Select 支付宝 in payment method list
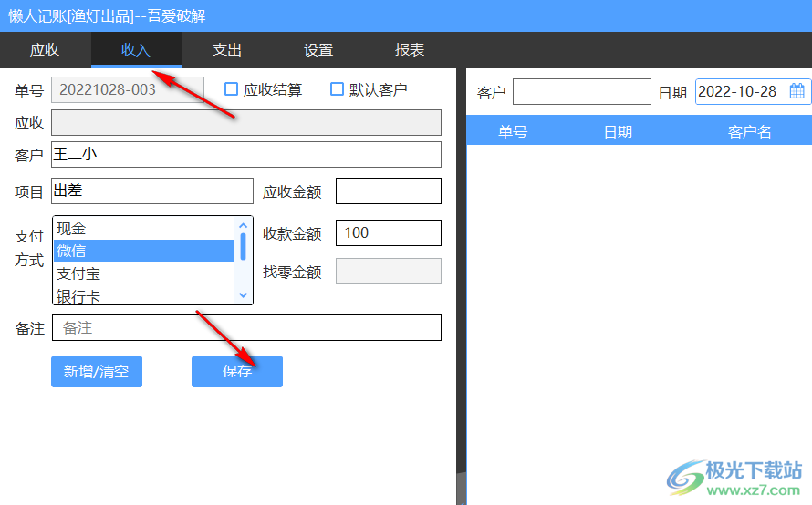Screen dimensions: 812x505 coord(144,273)
